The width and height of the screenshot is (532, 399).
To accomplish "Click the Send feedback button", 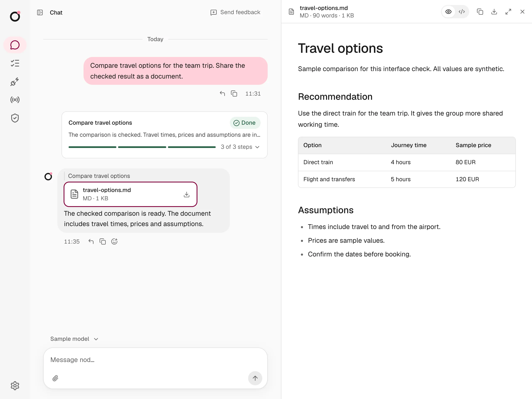I will point(235,12).
